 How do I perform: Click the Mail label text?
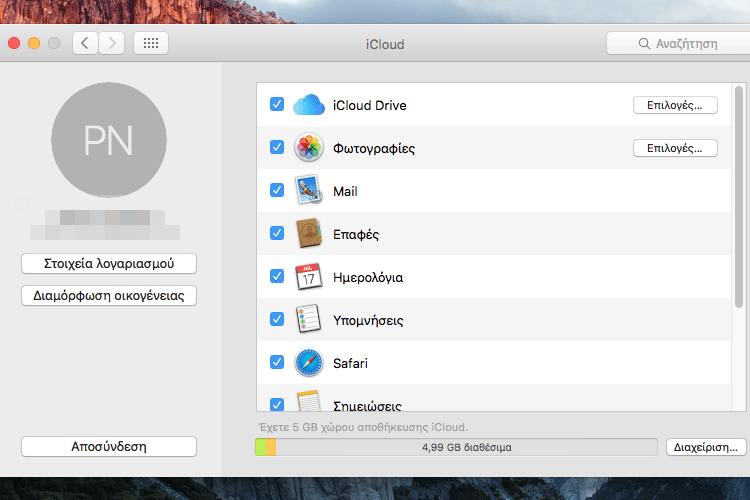coord(345,191)
